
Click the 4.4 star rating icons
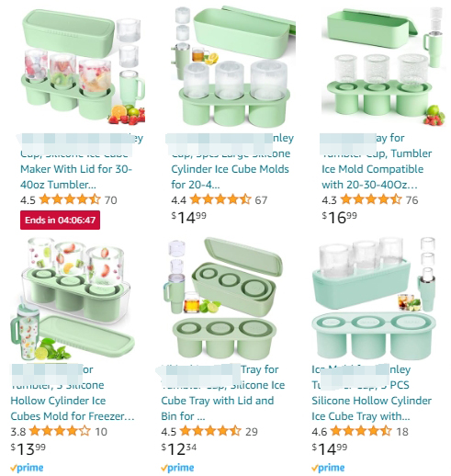pyautogui.click(x=220, y=199)
